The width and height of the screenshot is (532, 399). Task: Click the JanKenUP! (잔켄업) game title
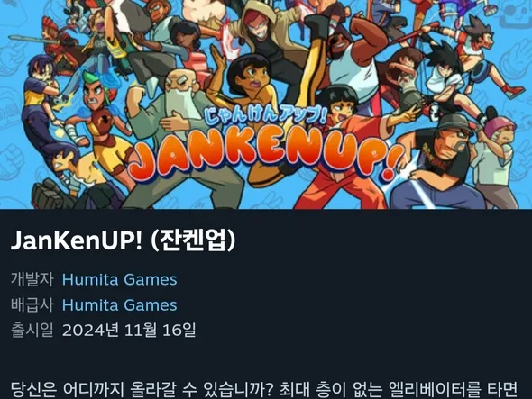point(123,240)
